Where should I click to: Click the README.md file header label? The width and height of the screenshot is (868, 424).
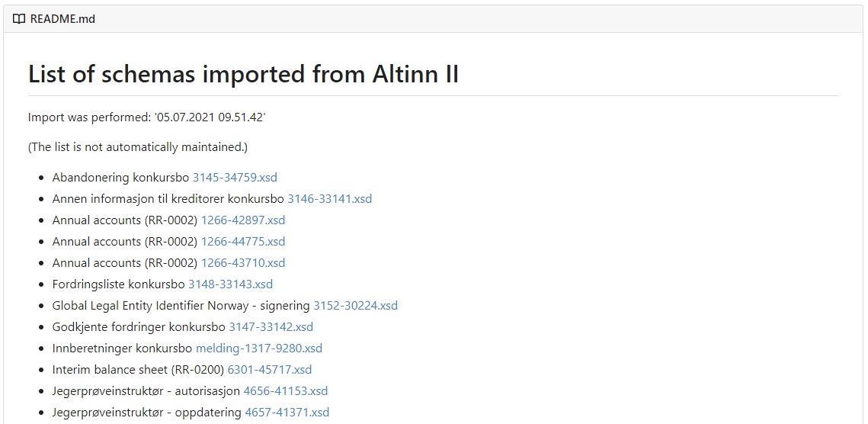tap(62, 19)
